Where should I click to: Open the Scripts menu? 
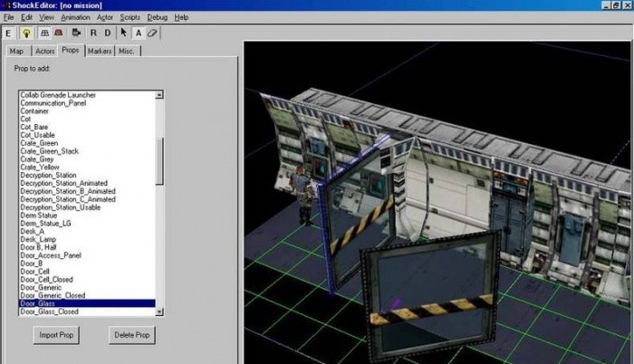coord(130,17)
